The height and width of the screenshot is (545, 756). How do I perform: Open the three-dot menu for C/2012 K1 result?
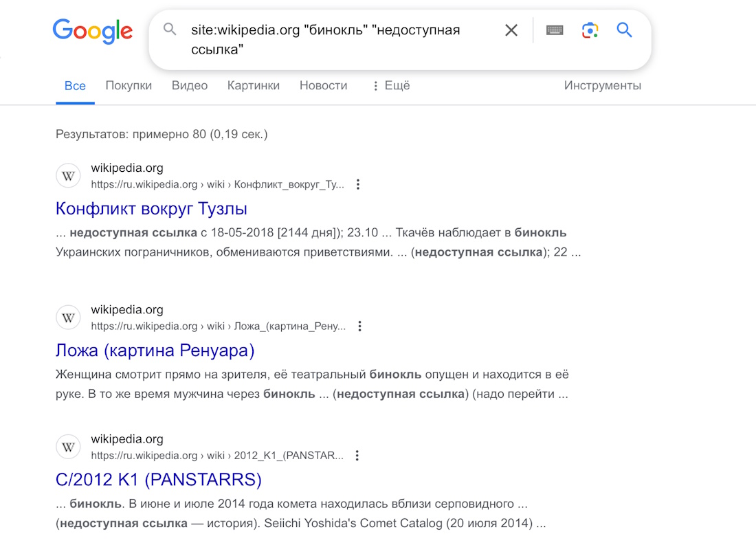tap(357, 455)
